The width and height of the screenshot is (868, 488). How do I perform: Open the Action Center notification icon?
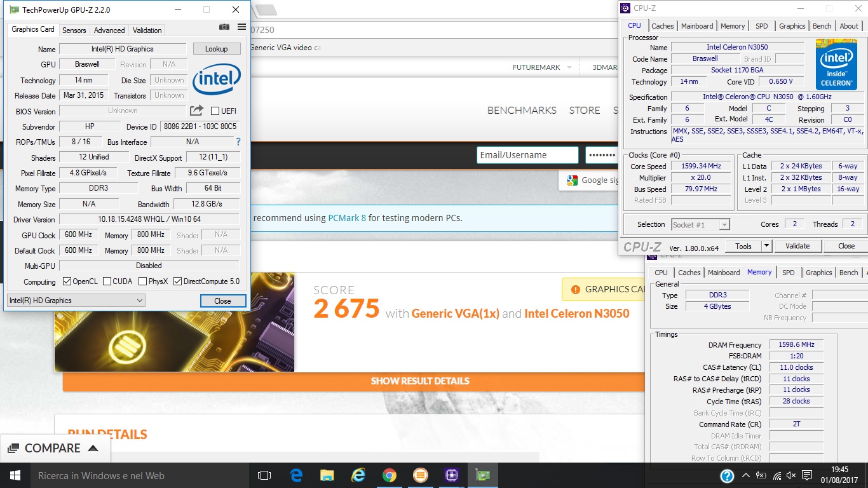pos(807,475)
